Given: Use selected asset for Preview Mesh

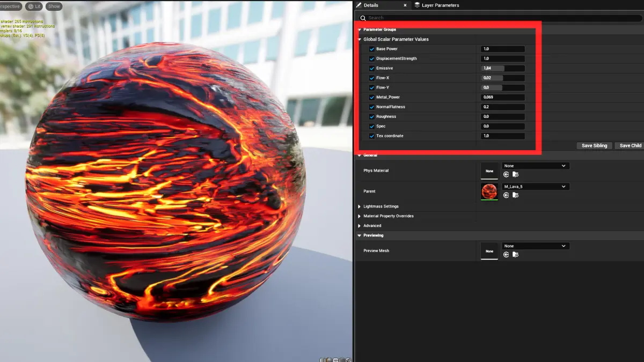Looking at the screenshot, I should tap(506, 254).
